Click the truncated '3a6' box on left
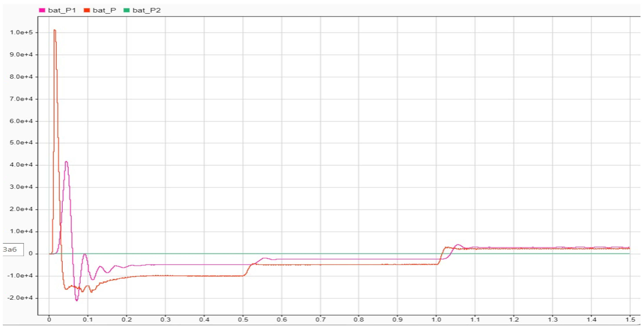Viewport: 644px width, 330px height. click(x=13, y=249)
